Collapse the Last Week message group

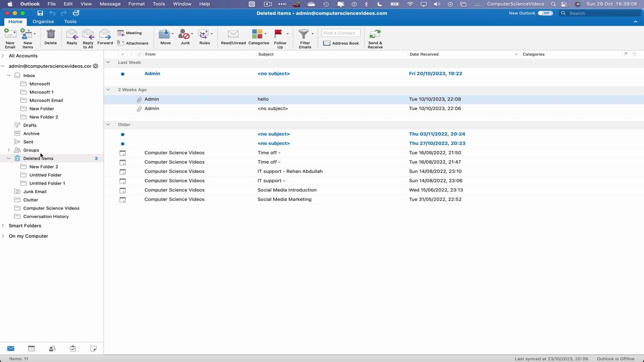pyautogui.click(x=108, y=62)
